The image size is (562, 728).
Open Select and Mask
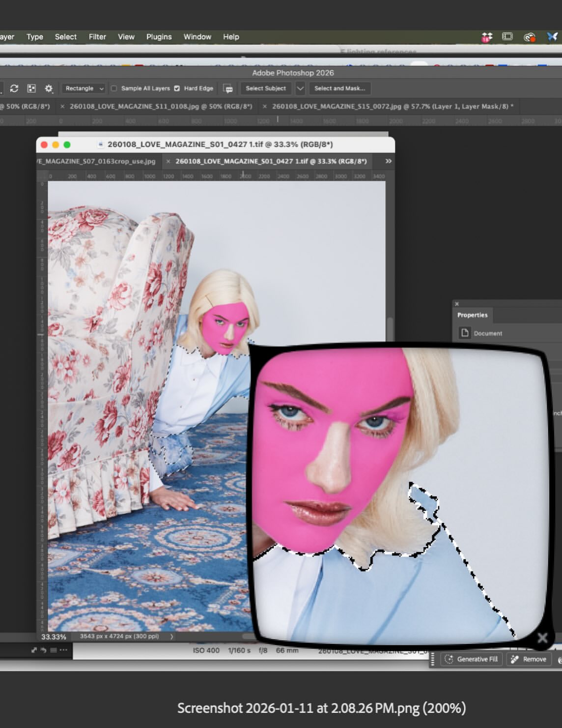(340, 88)
